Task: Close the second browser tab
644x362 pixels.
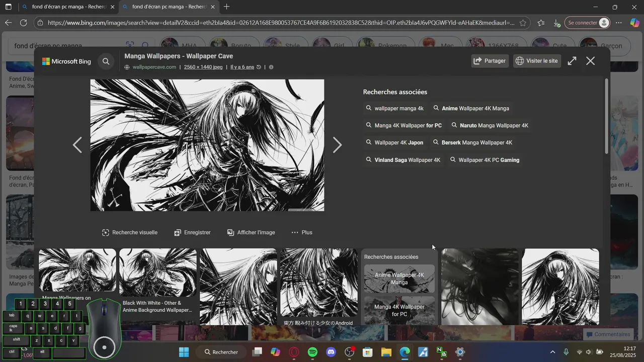Action: click(x=213, y=7)
